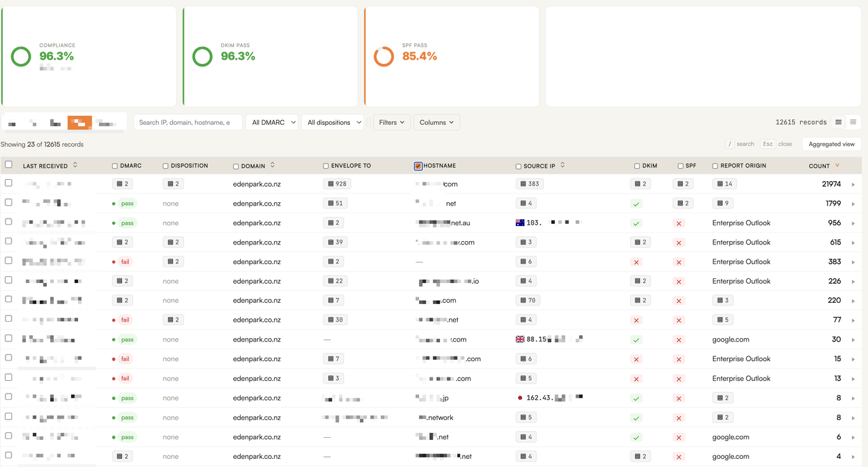The height and width of the screenshot is (467, 868).
Task: Open the DMARC badge in the 21974 row
Action: pyautogui.click(x=122, y=184)
